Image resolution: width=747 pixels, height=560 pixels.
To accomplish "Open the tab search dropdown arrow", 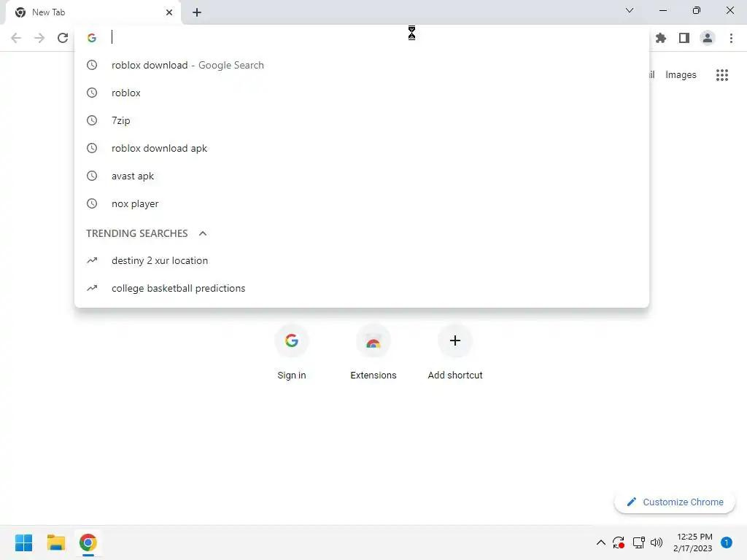I will (x=630, y=10).
